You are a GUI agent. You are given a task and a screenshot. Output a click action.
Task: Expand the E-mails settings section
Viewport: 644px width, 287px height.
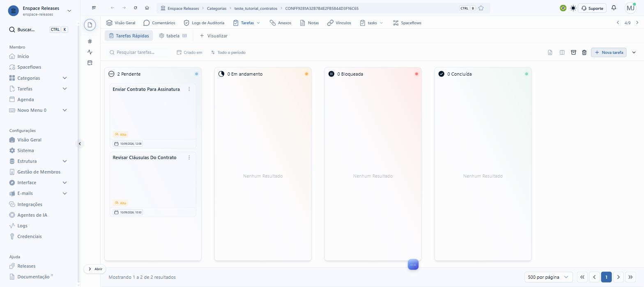(64, 193)
